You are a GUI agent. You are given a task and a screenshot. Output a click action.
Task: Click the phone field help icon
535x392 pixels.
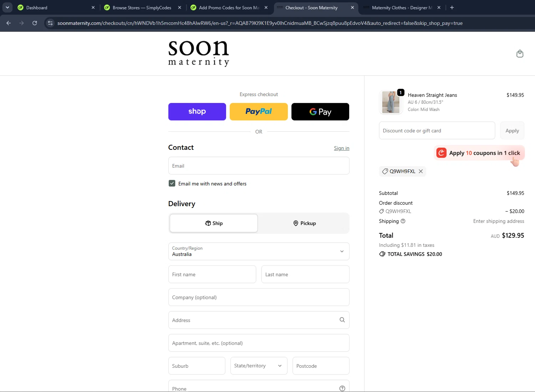click(x=342, y=388)
